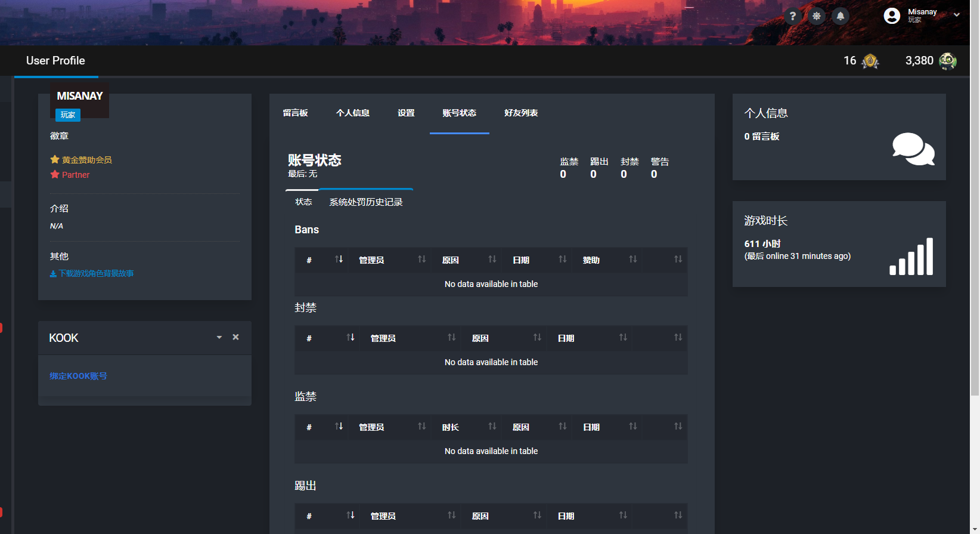
Task: Collapse the KOOK panel with the caret
Action: pos(219,337)
